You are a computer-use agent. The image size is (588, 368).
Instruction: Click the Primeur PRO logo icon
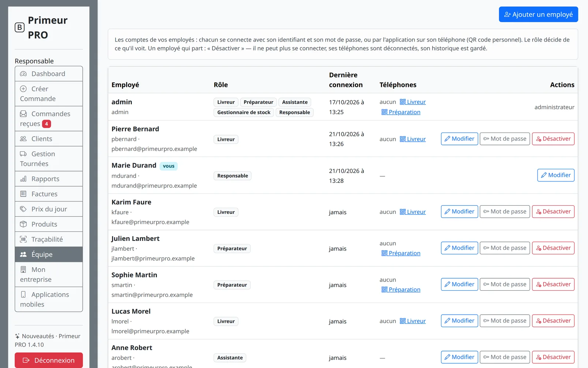pos(19,27)
